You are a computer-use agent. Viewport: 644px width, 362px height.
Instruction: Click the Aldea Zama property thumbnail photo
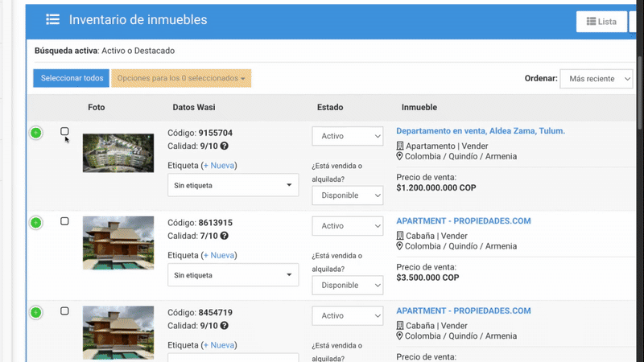point(118,153)
